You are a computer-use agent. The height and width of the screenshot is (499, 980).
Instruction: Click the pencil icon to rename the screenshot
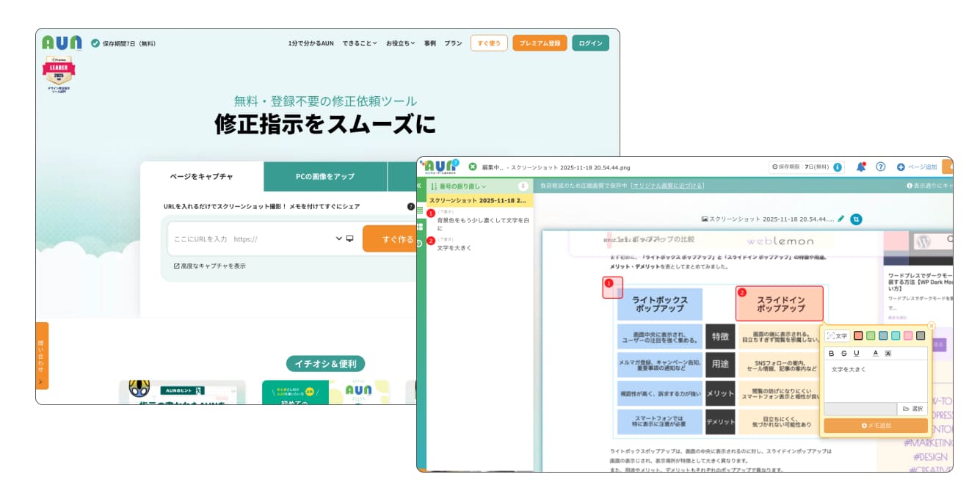click(841, 219)
